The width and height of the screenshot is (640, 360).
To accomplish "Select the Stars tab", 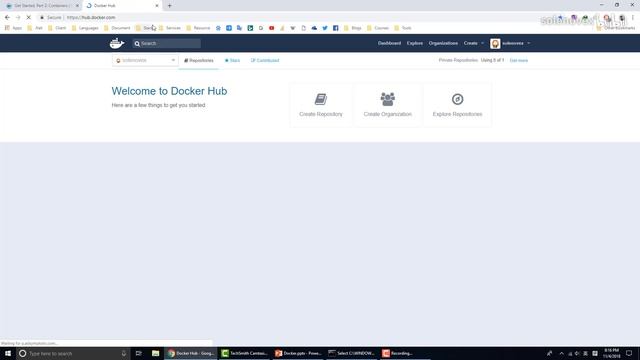I will coord(233,60).
